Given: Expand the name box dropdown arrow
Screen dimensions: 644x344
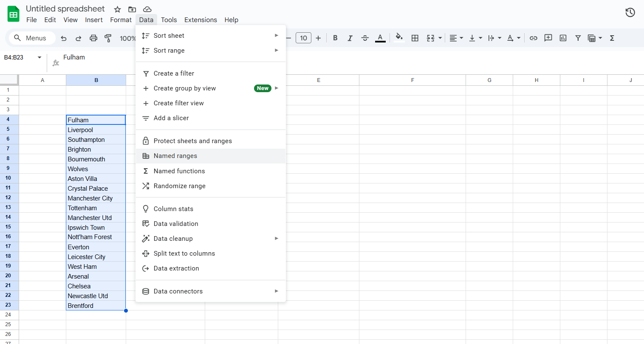Looking at the screenshot, I should click(40, 57).
